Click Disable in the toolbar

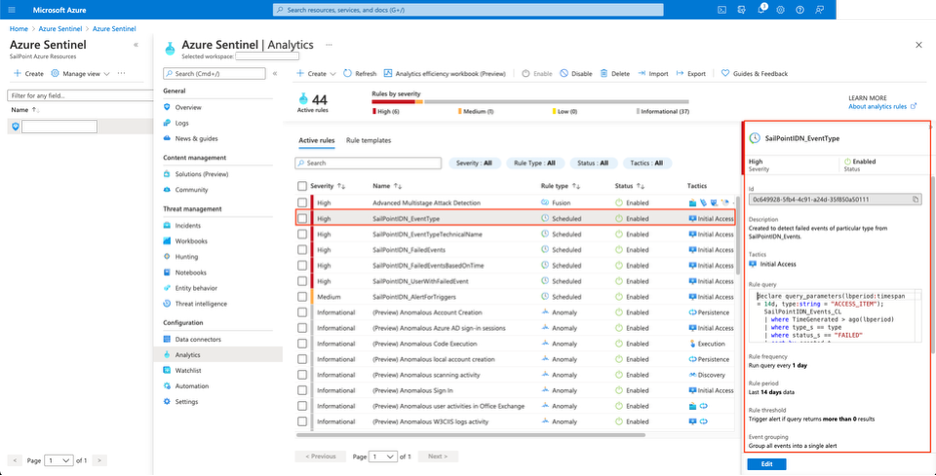[576, 73]
